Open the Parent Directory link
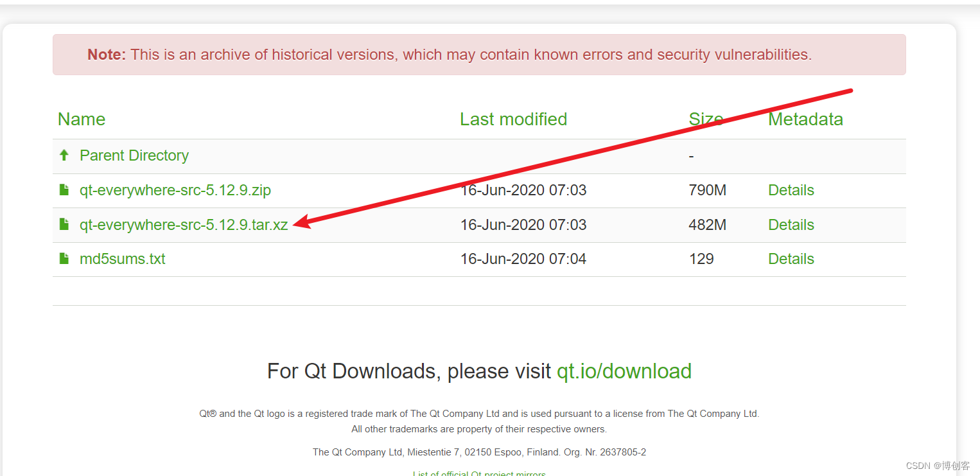Viewport: 980px width, 476px height. [x=134, y=155]
